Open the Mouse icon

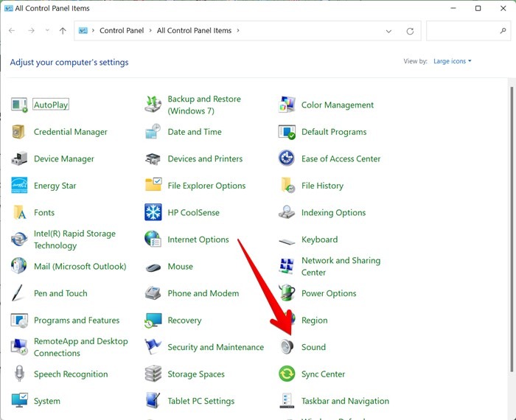pyautogui.click(x=153, y=267)
